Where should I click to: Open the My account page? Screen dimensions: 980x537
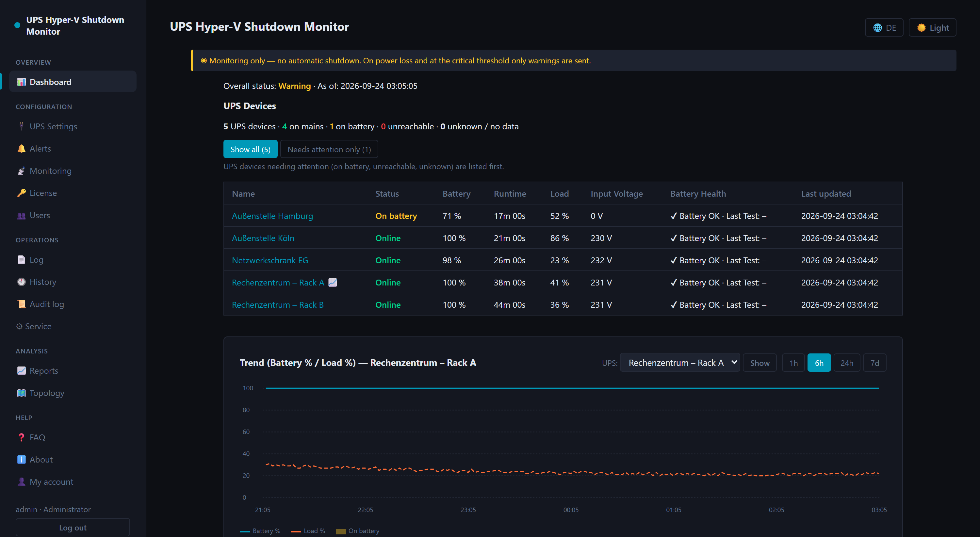[73, 482]
